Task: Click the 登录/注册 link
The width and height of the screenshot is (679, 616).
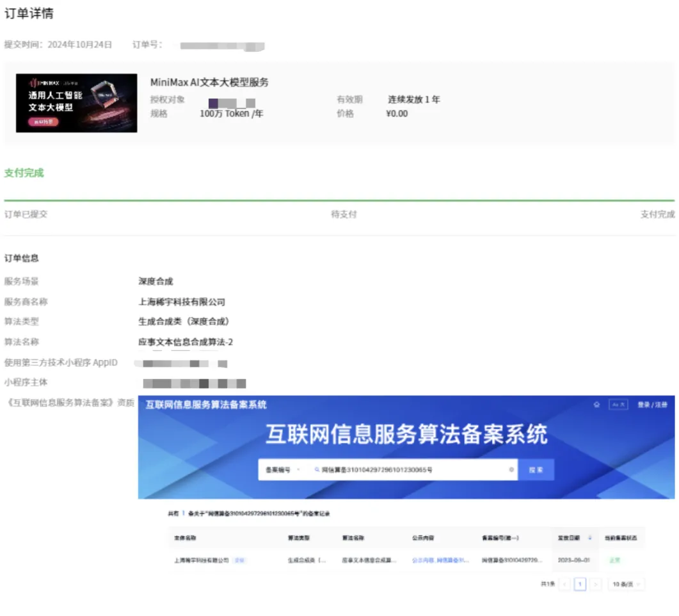Action: click(652, 405)
